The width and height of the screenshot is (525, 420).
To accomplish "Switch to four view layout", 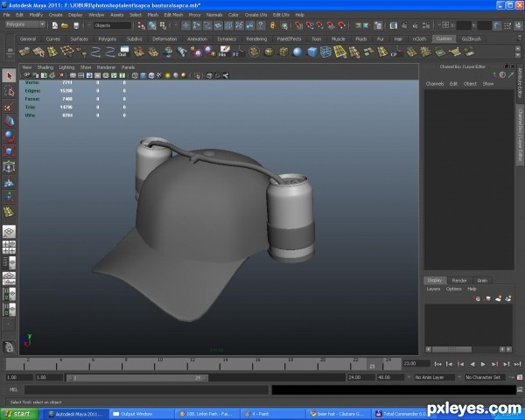I will point(9,247).
